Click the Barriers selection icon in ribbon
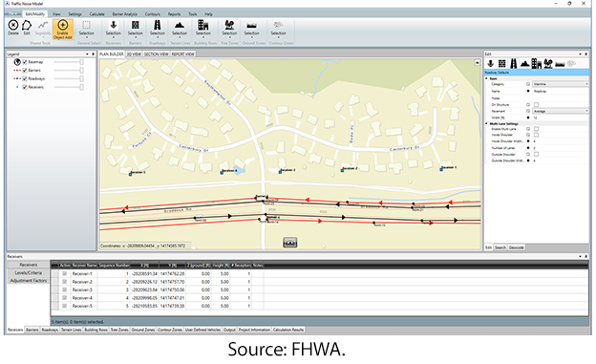596x364 pixels. [x=136, y=28]
